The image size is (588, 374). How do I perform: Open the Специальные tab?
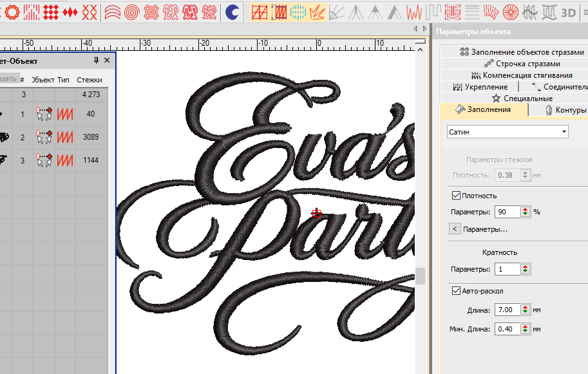click(x=522, y=98)
